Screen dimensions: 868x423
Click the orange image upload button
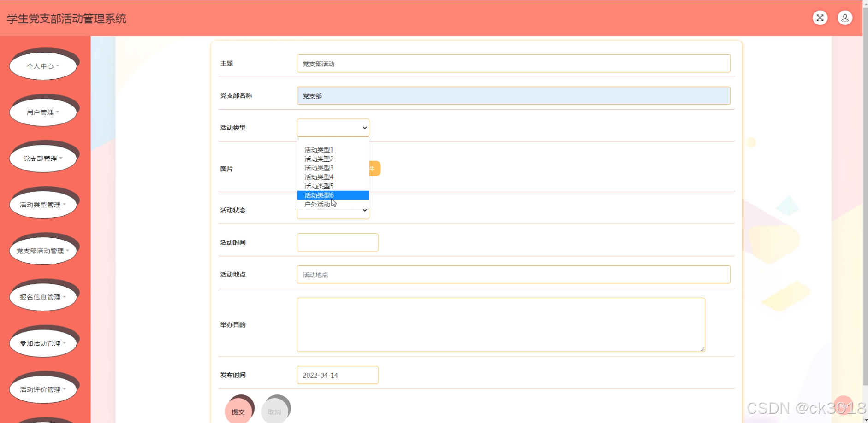tap(375, 169)
